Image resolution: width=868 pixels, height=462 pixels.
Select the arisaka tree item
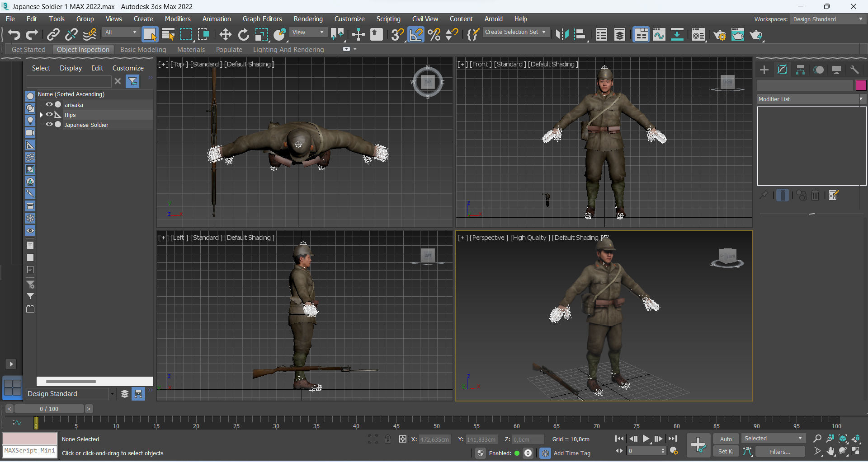[x=74, y=105]
